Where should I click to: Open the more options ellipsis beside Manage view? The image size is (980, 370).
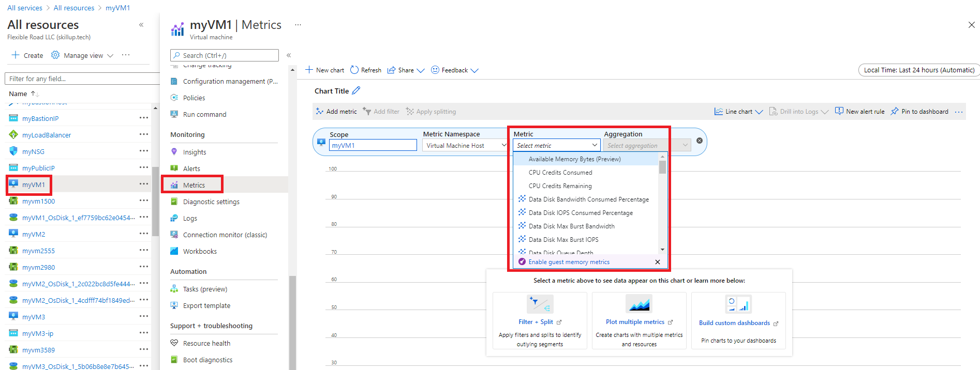126,55
